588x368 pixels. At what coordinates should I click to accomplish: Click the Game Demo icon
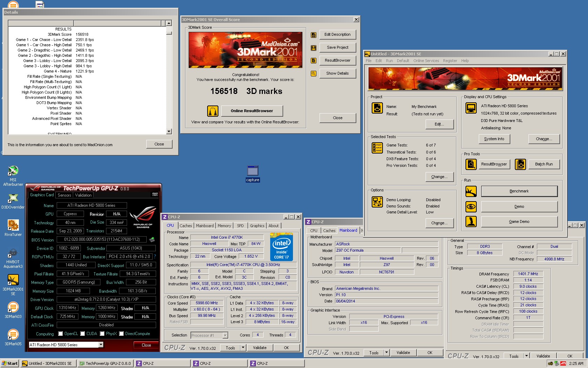pos(471,222)
